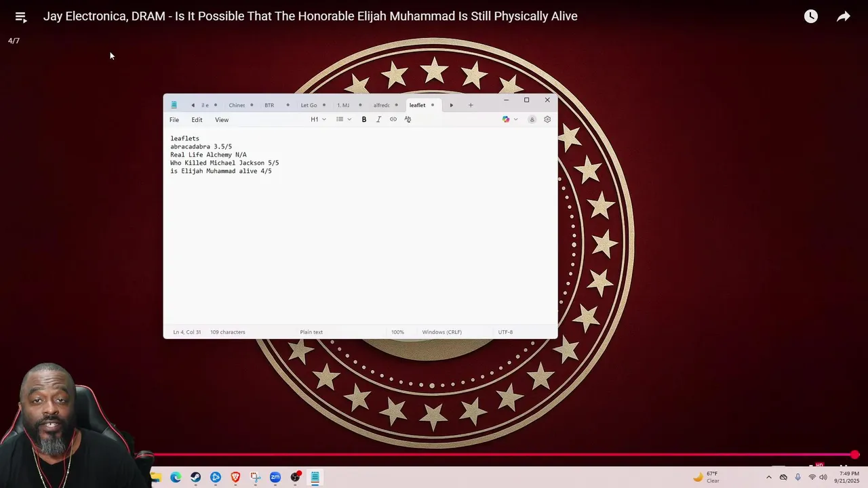This screenshot has width=868, height=488.
Task: Insert a link in Notepad
Action: (393, 119)
